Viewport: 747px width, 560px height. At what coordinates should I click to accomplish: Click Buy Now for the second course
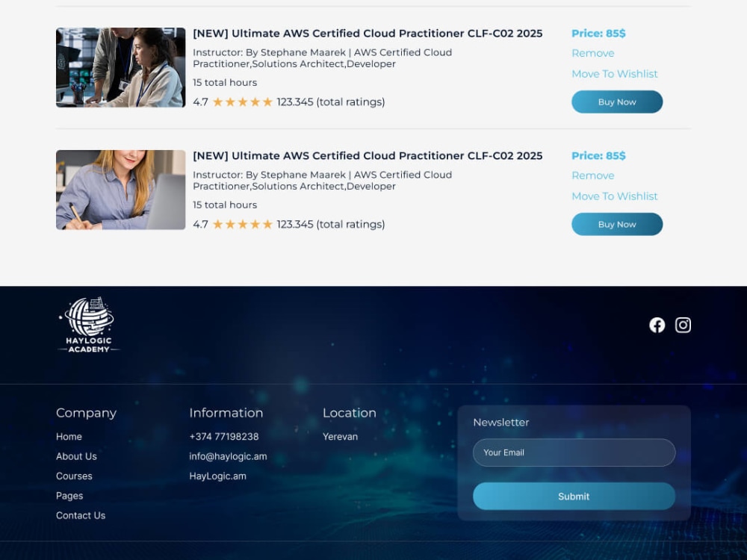pyautogui.click(x=617, y=224)
